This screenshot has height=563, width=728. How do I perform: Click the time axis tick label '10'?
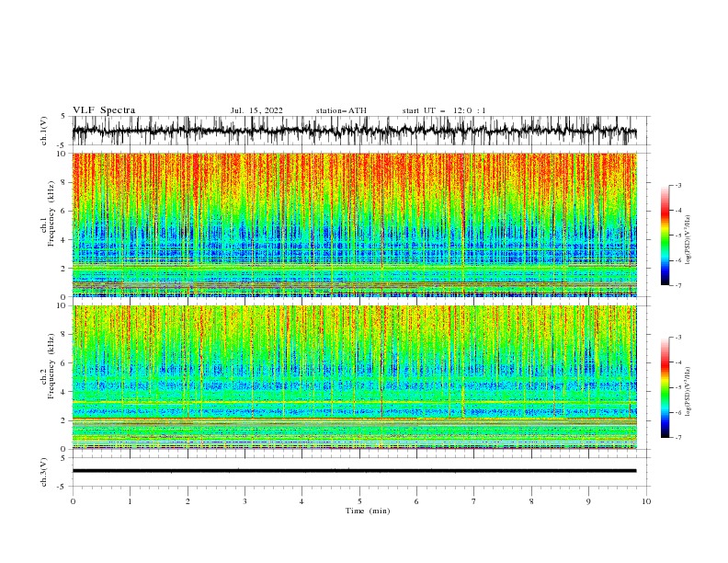click(x=646, y=501)
